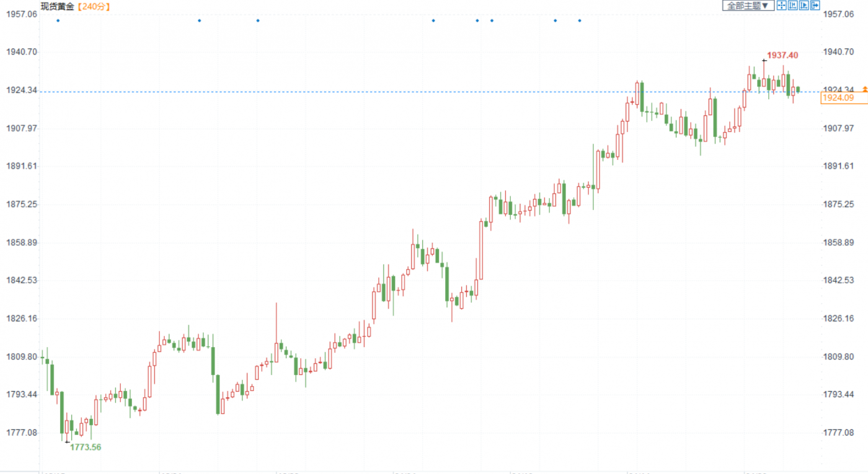Click the rightmost blue event dot

coord(580,20)
